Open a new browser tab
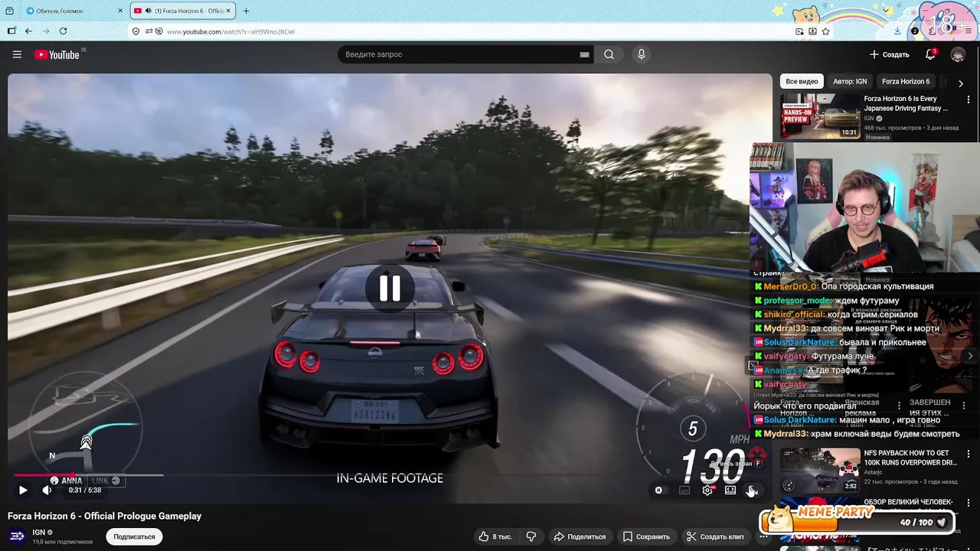980x551 pixels. coord(246,11)
